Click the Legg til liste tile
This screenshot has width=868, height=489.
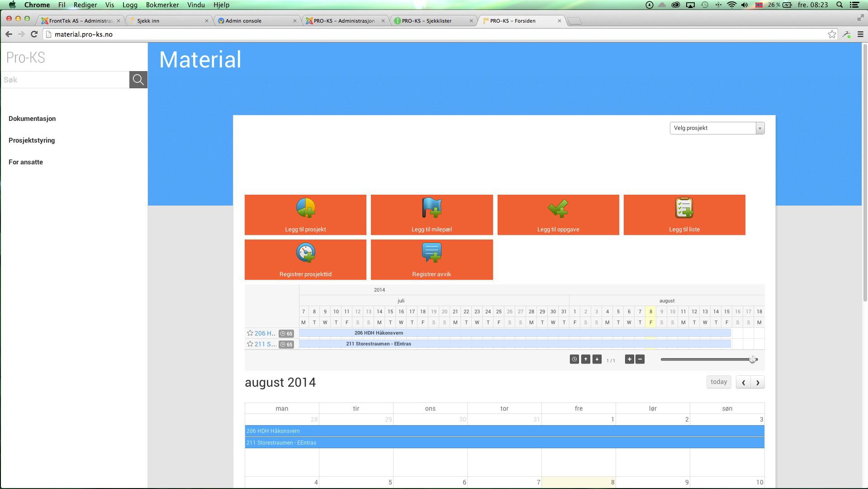click(x=684, y=215)
